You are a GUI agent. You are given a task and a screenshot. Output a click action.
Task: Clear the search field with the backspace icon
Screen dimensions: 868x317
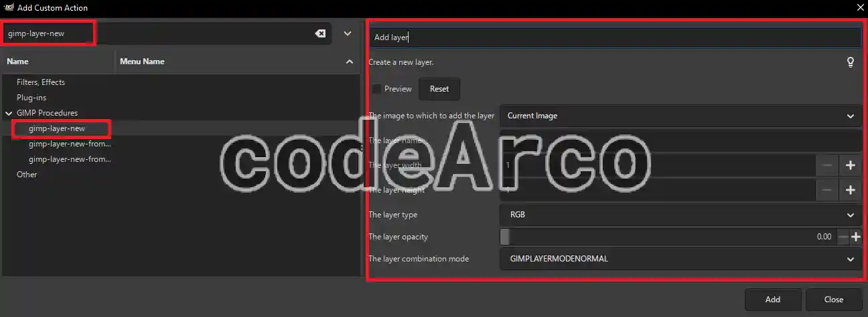click(x=320, y=33)
